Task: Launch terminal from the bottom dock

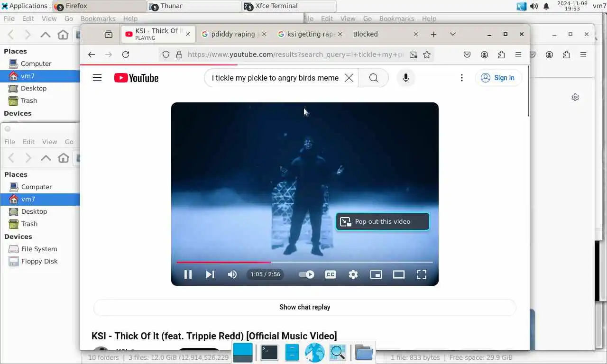Action: click(x=269, y=353)
